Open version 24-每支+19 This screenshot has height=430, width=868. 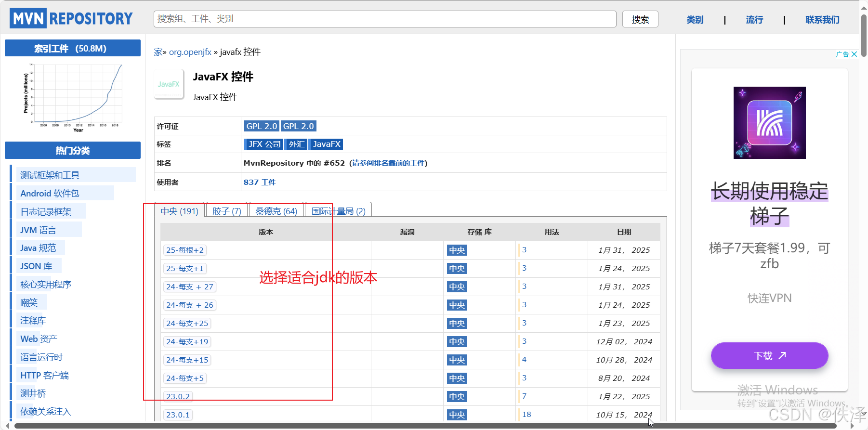tap(187, 341)
